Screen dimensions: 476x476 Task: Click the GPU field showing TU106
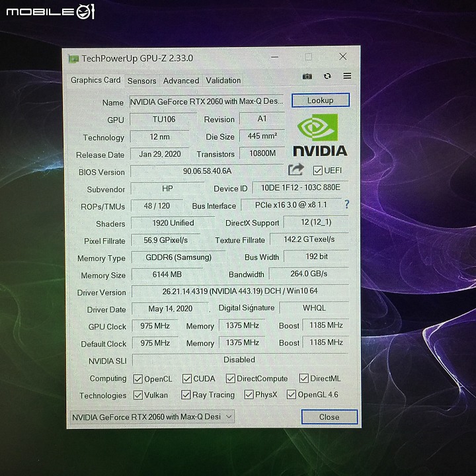pos(164,119)
